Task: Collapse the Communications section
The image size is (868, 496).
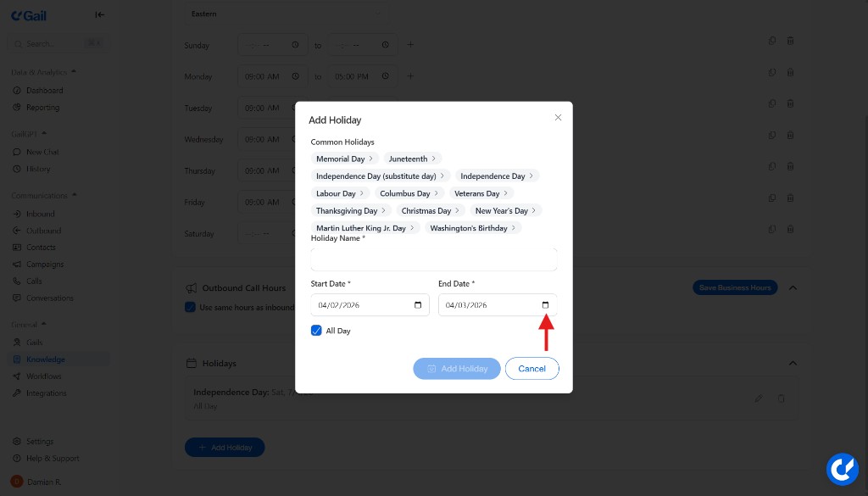Action: [44, 195]
